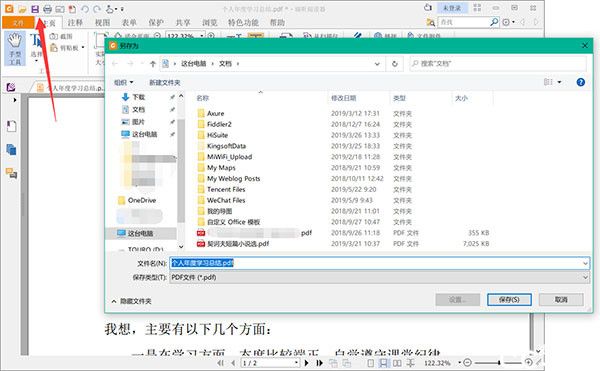Image resolution: width=600 pixels, height=371 pixels.
Task: Click the Up-folder arrow in Save dialog
Action: point(153,64)
